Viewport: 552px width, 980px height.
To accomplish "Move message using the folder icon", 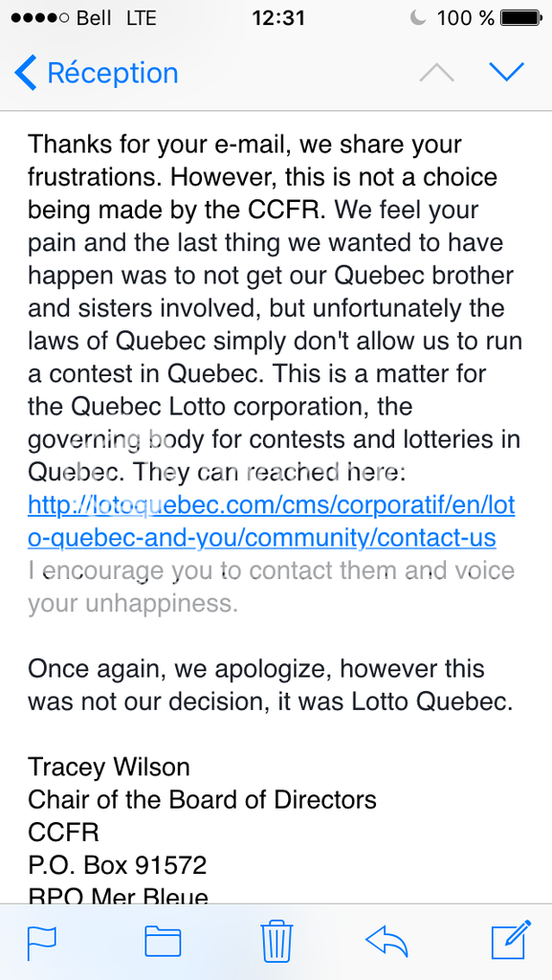I will point(163,942).
